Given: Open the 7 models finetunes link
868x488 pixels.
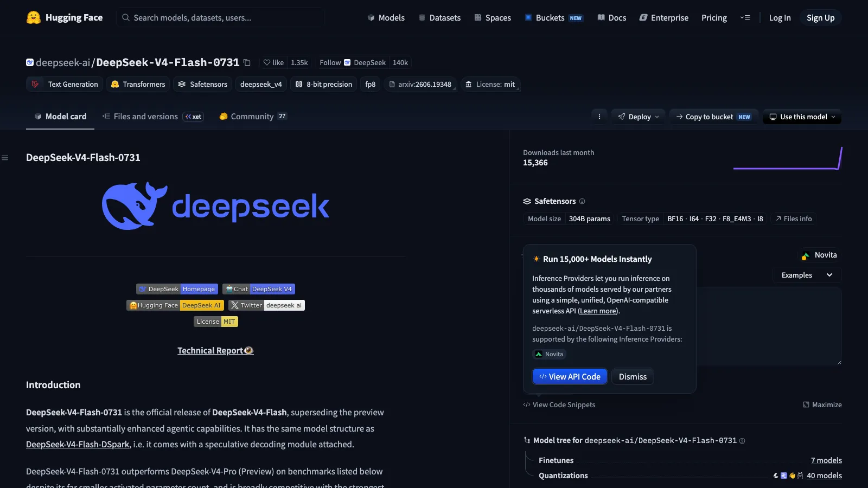Looking at the screenshot, I should (x=826, y=460).
